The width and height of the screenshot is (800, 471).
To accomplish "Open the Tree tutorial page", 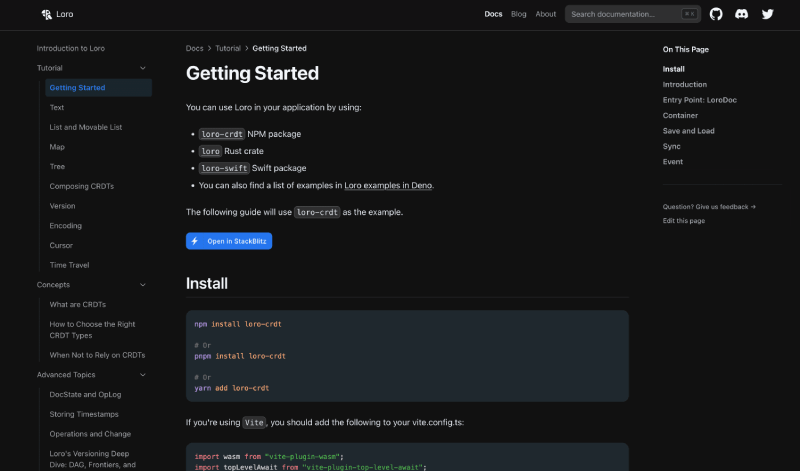I will pos(57,166).
